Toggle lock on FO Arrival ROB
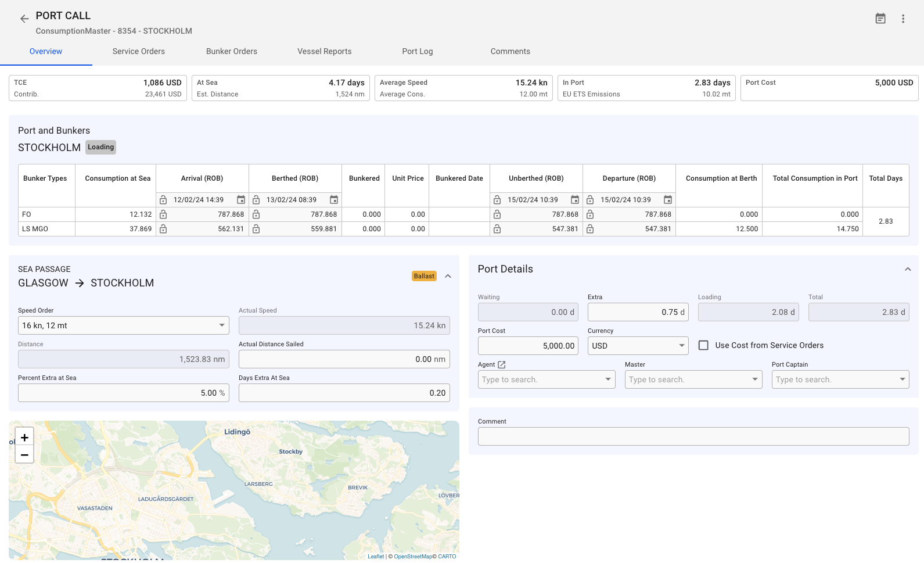The width and height of the screenshot is (924, 563). point(163,214)
